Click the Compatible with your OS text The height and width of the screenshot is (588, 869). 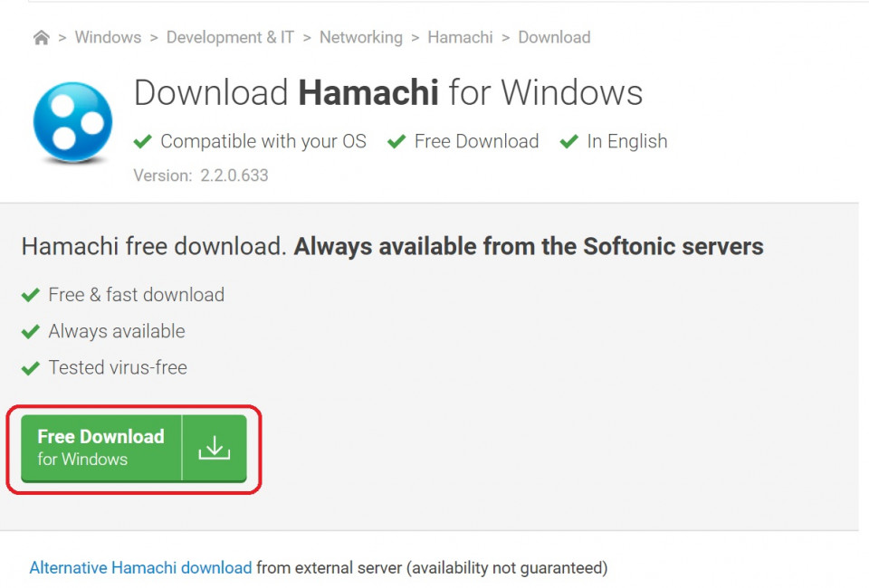point(263,142)
